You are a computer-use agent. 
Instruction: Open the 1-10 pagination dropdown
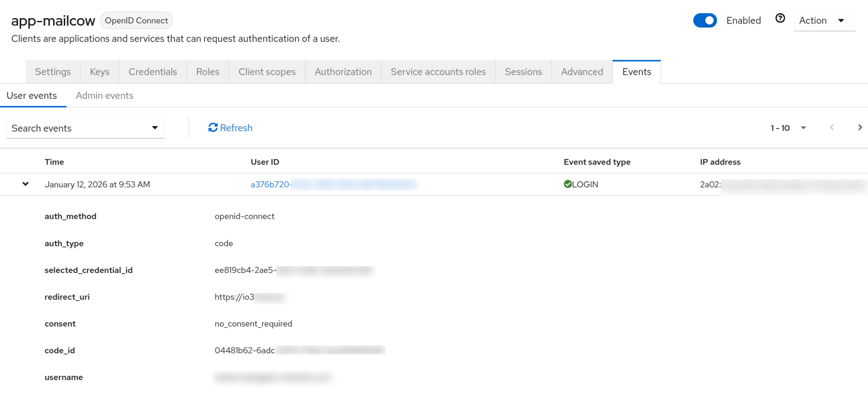[803, 128]
